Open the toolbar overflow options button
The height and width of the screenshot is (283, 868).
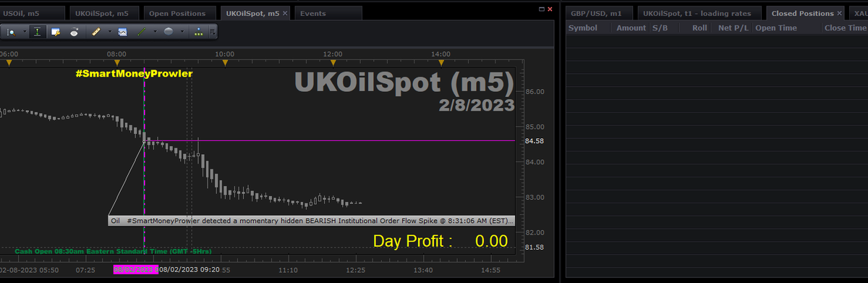[212, 32]
